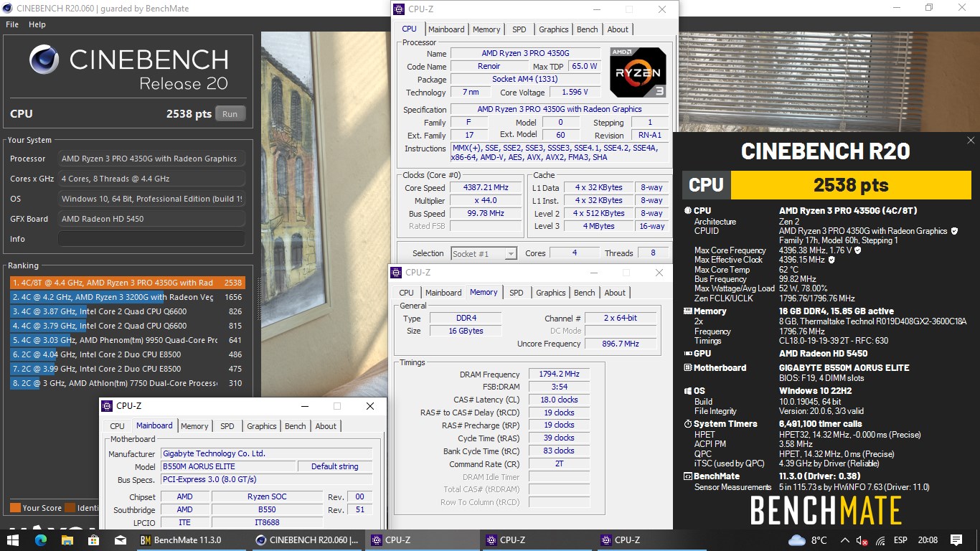The image size is (980, 551).
Task: Click the muted volume tray icon
Action: tap(863, 540)
